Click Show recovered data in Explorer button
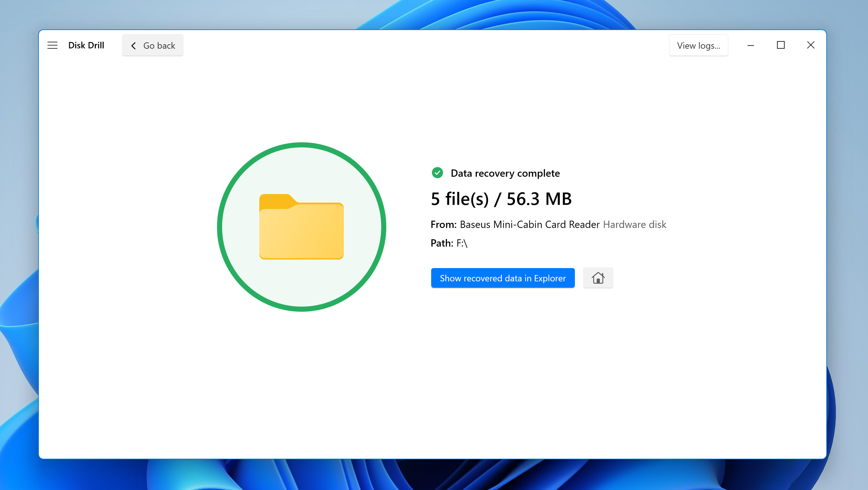The height and width of the screenshot is (490, 868). point(503,278)
